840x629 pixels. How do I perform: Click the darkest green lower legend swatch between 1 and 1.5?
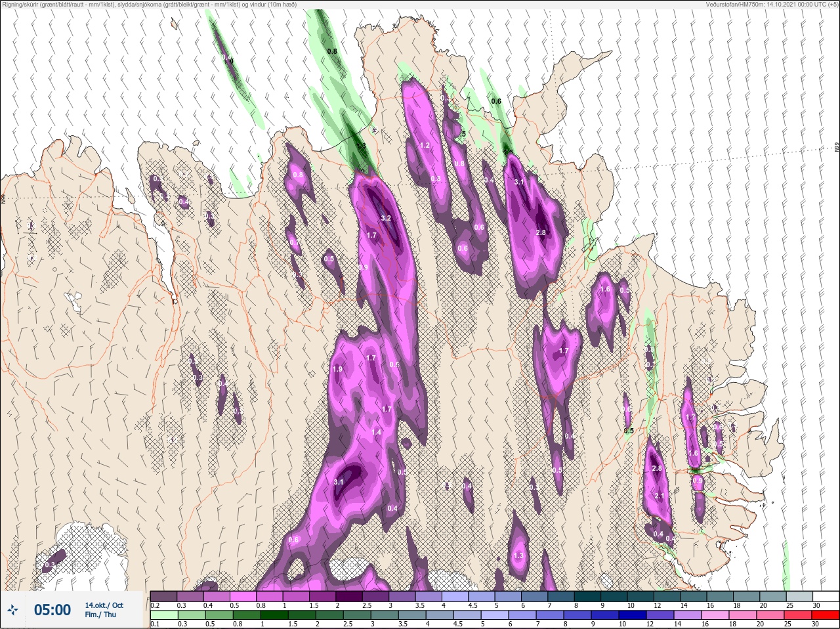274,616
